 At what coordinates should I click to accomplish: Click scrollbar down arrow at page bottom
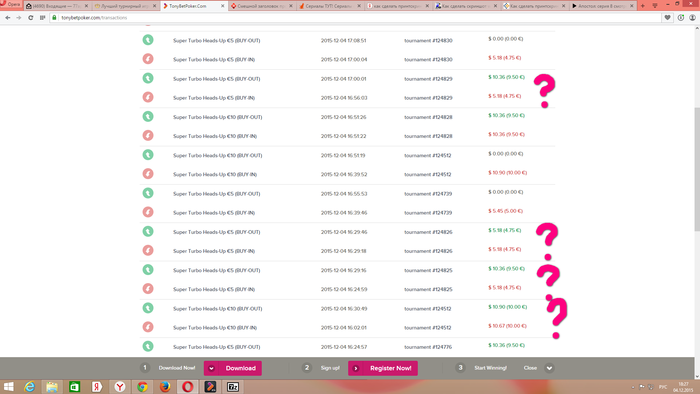[x=697, y=377]
